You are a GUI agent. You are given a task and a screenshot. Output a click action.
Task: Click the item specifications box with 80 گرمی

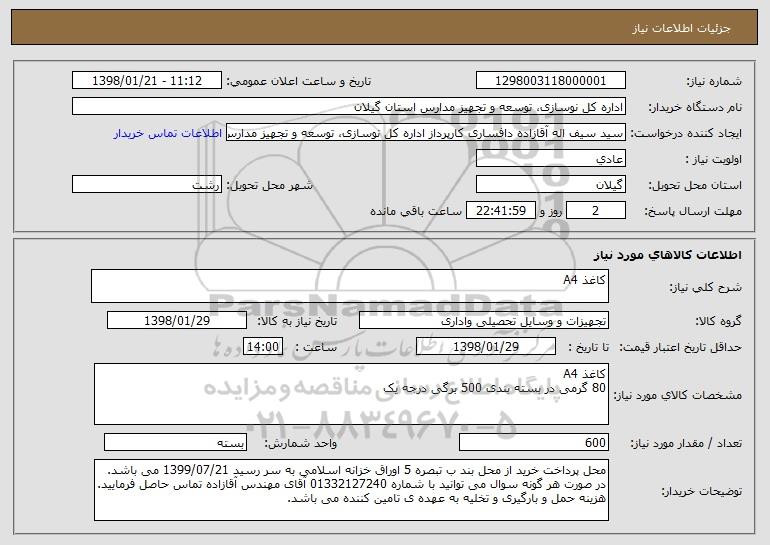351,394
